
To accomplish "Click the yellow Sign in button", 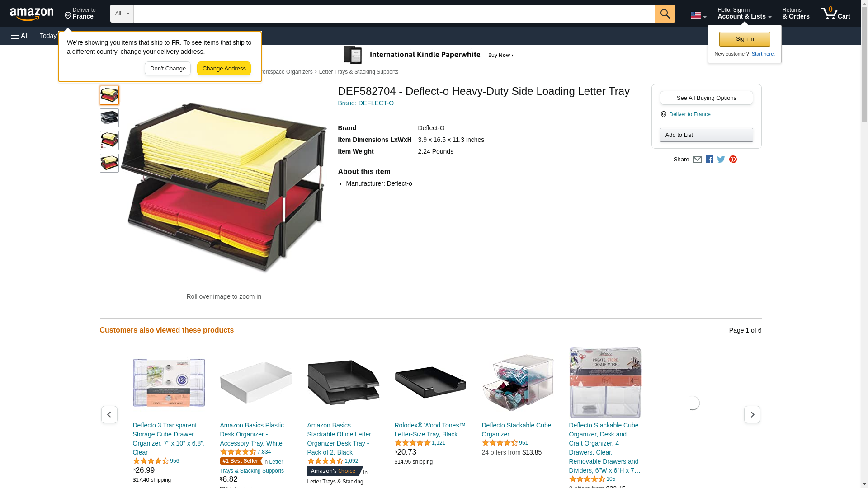I will pyautogui.click(x=745, y=39).
